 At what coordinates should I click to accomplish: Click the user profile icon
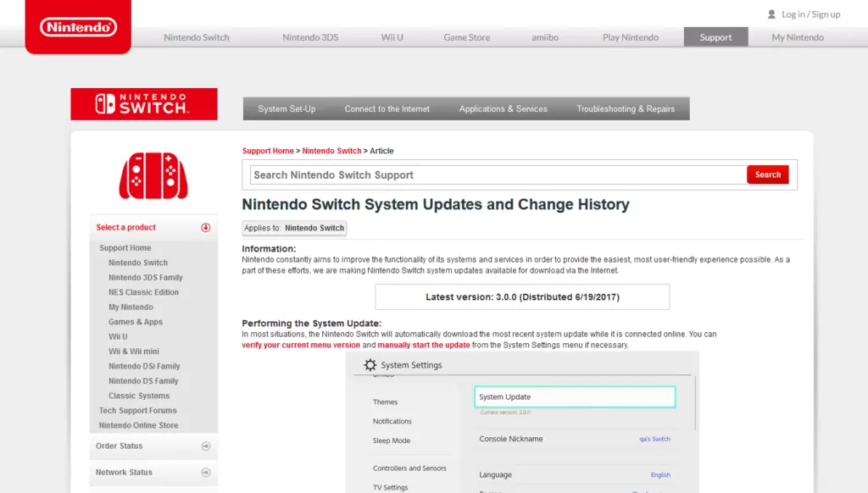coord(771,14)
